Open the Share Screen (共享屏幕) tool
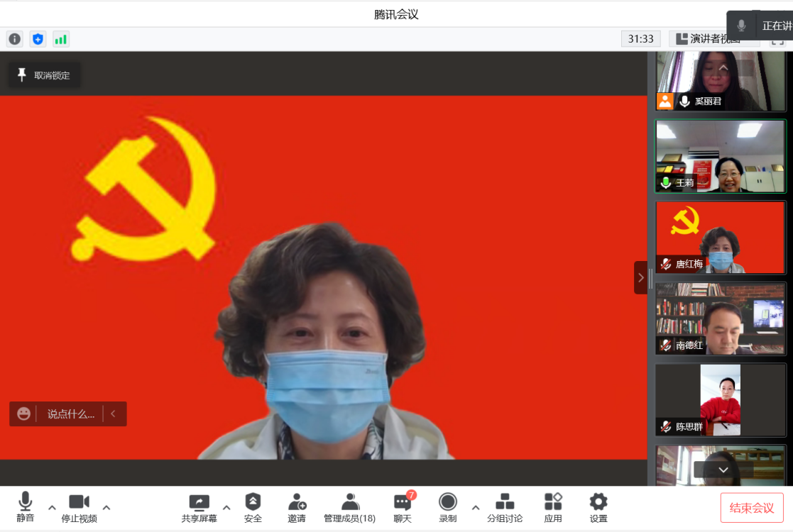793x532 pixels. (x=199, y=507)
